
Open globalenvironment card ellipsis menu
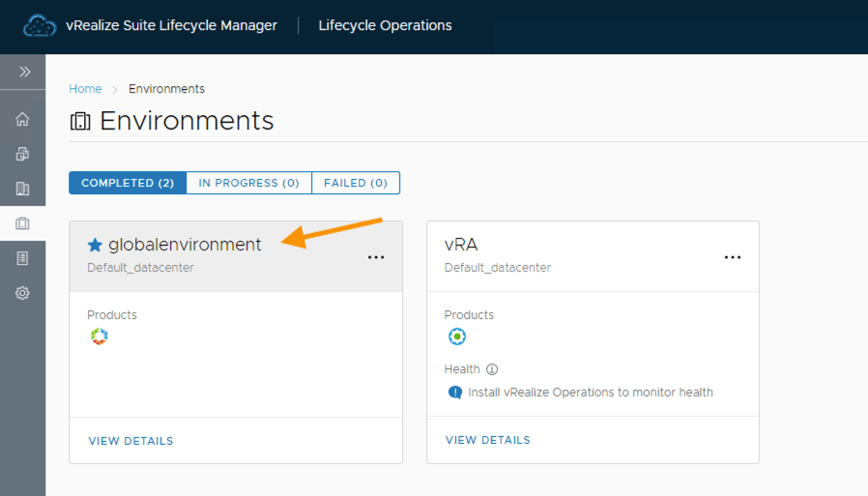coord(376,257)
